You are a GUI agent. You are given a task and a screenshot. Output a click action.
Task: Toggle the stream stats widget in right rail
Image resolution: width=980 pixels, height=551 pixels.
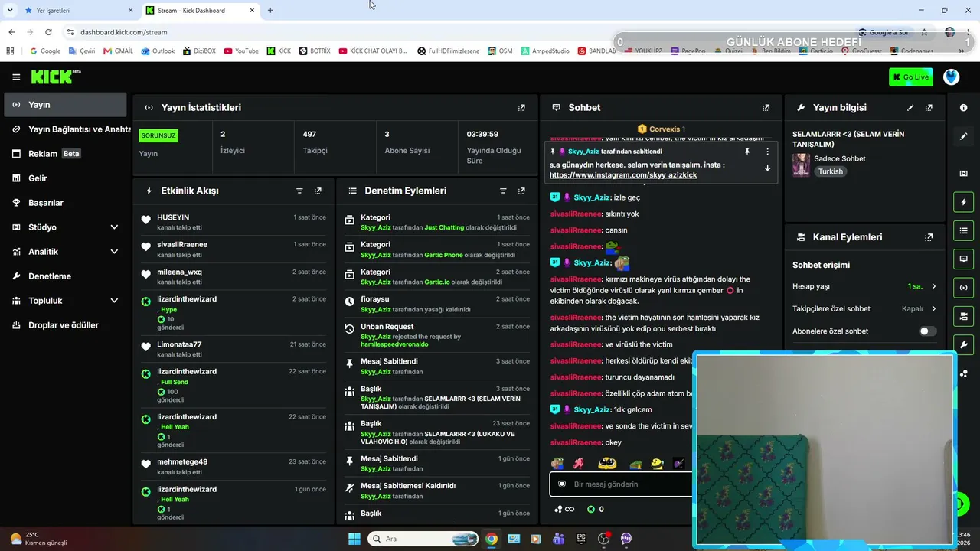coord(963,287)
